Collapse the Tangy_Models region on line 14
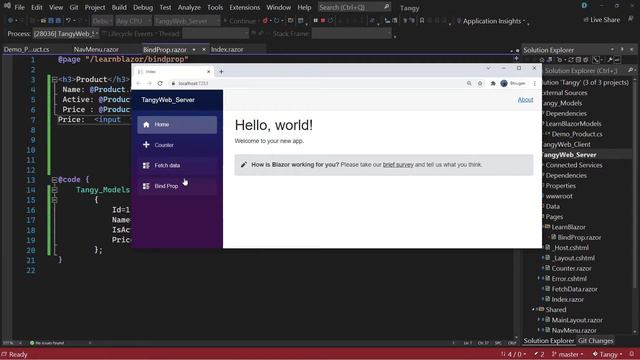 54,190
